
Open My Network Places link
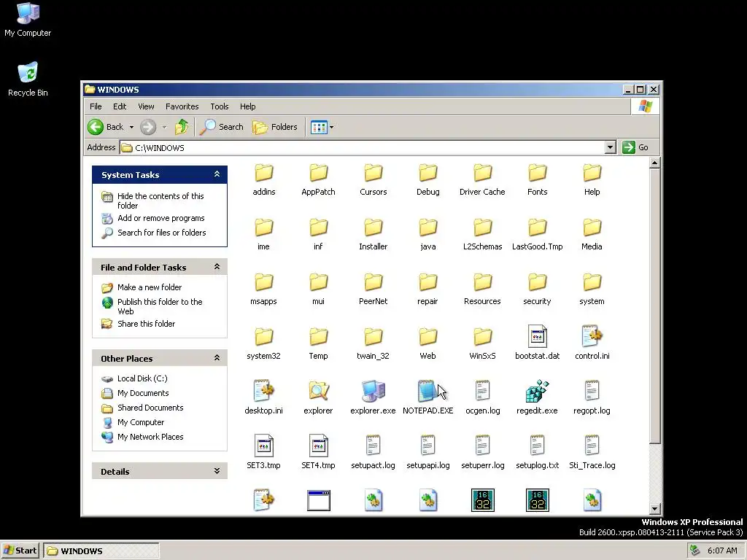[150, 437]
